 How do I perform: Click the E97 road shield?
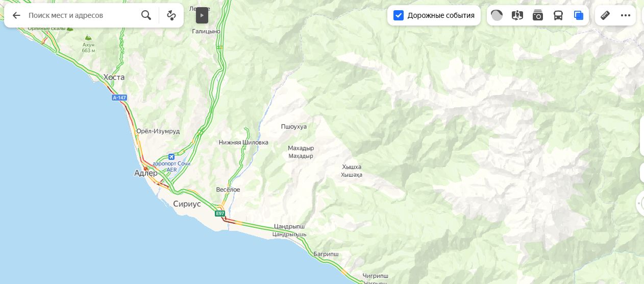(x=220, y=214)
